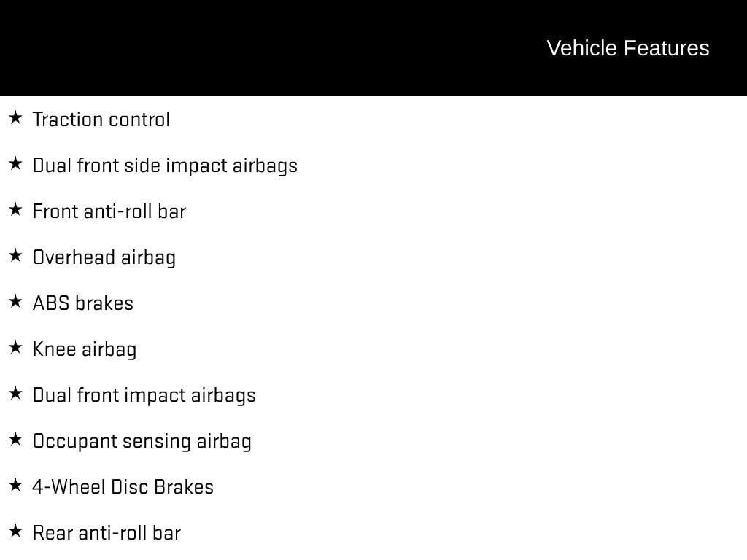Click the star icon beside Rear anti-roll bar

coord(15,531)
